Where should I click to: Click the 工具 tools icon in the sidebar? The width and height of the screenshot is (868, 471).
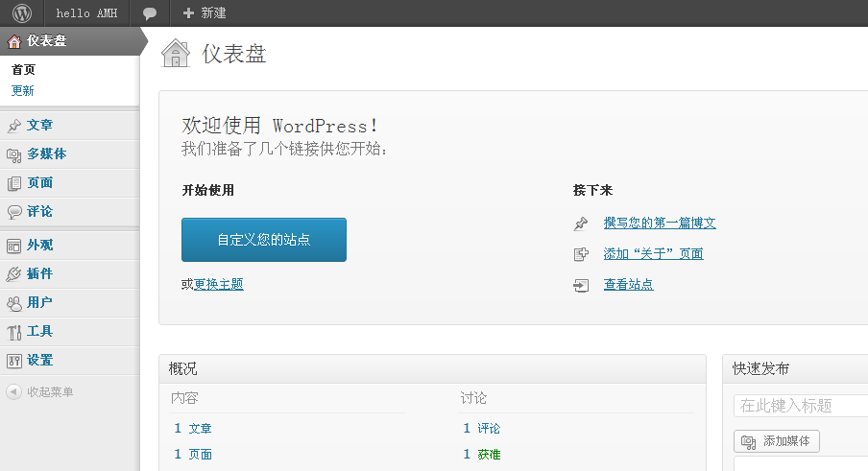14,332
